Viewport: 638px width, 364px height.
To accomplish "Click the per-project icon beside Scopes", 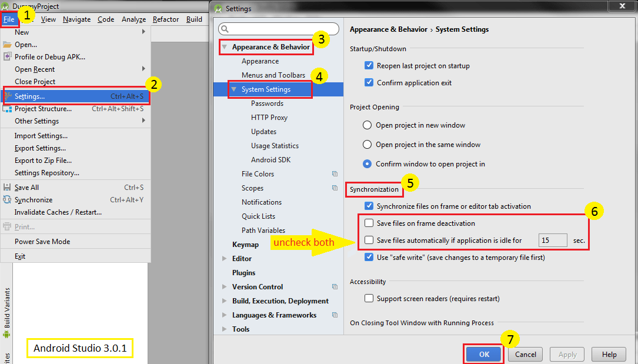I will tap(335, 188).
